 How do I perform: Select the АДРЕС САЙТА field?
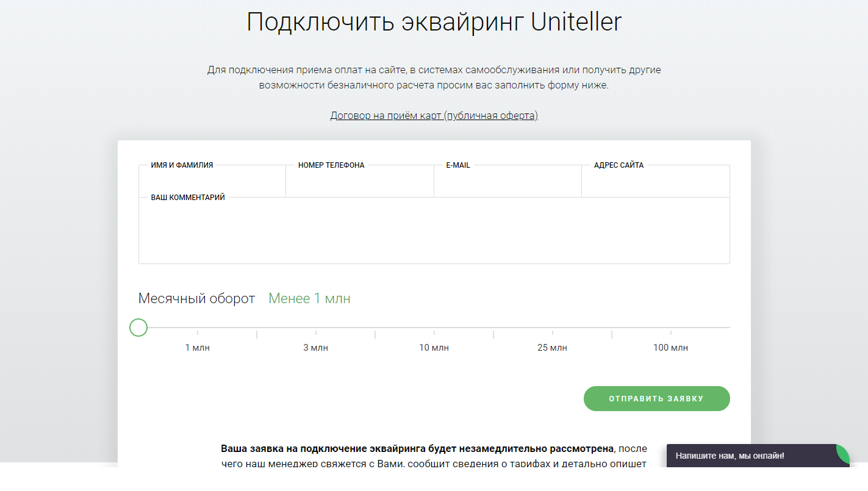tap(656, 180)
